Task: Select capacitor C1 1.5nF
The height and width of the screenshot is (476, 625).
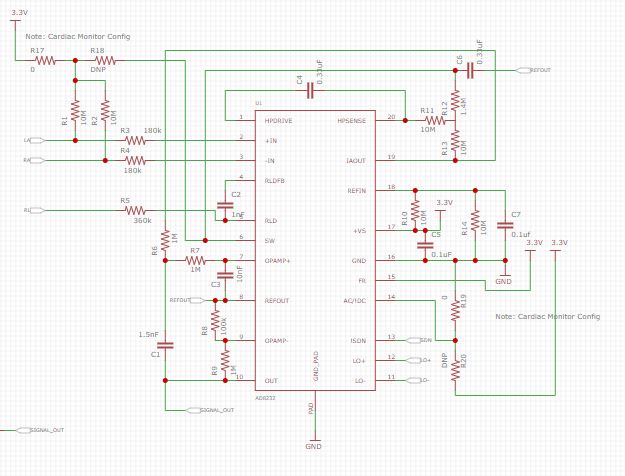Action: click(165, 345)
